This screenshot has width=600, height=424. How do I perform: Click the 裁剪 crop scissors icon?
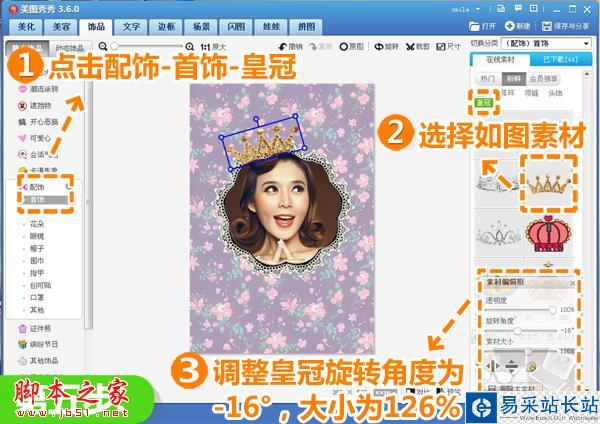point(411,47)
